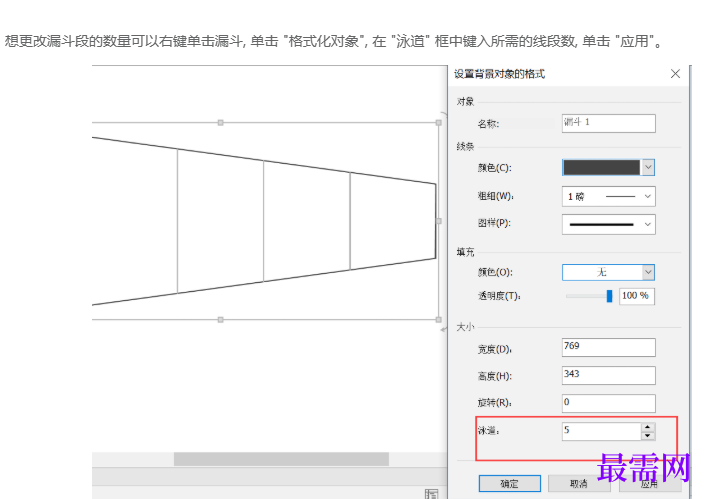Click the 应用 Apply button
709x499 pixels.
coord(650,484)
